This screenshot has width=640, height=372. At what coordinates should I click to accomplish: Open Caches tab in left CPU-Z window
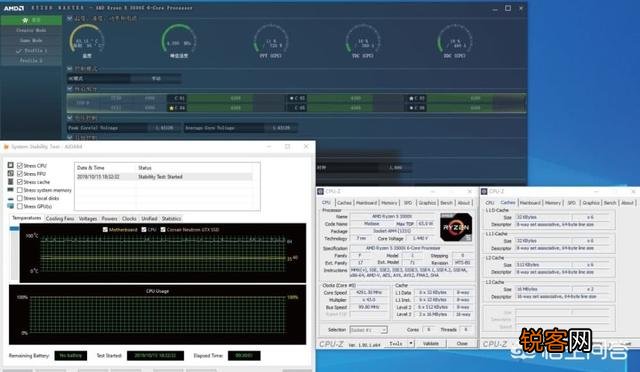[344, 203]
